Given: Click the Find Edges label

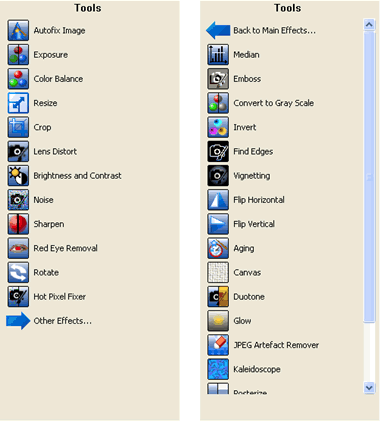Looking at the screenshot, I should 253,152.
